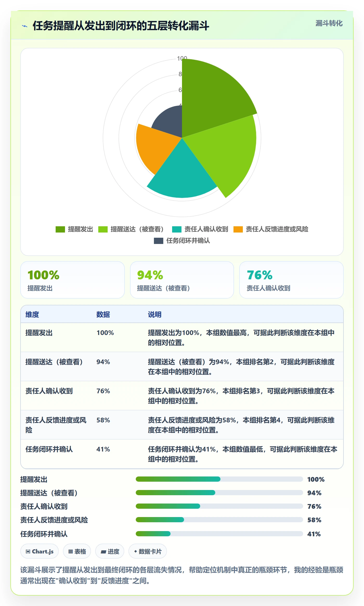
Task: Click the 数据 column header
Action: (x=103, y=314)
